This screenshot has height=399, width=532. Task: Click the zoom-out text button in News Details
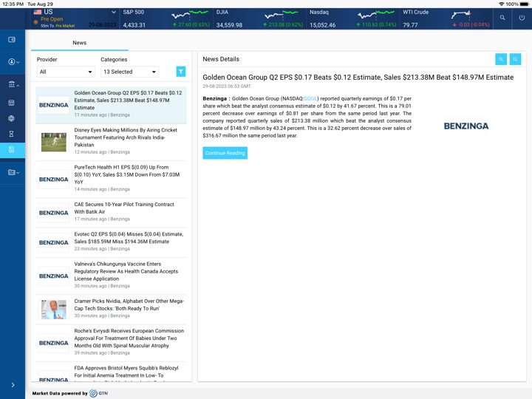click(x=515, y=59)
